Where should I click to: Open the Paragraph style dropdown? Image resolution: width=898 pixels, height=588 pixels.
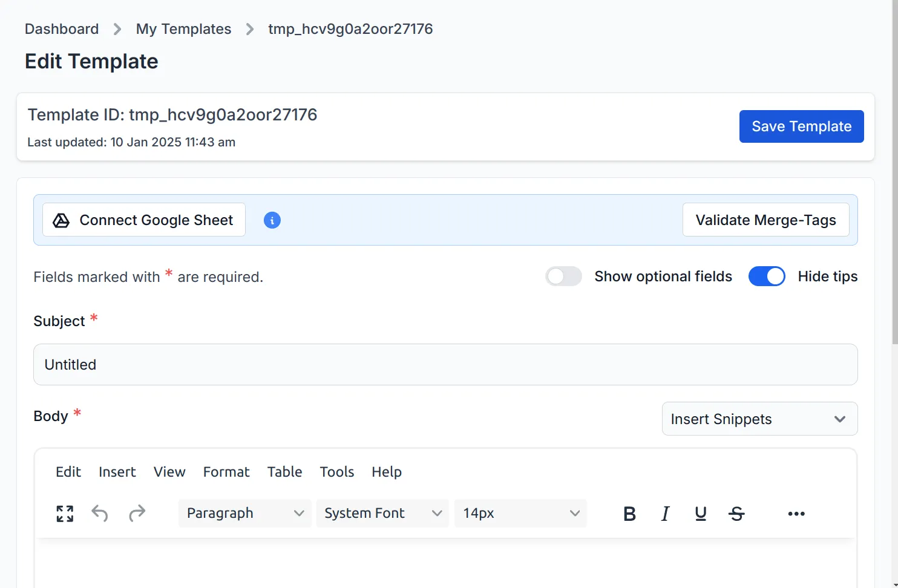[x=244, y=513]
